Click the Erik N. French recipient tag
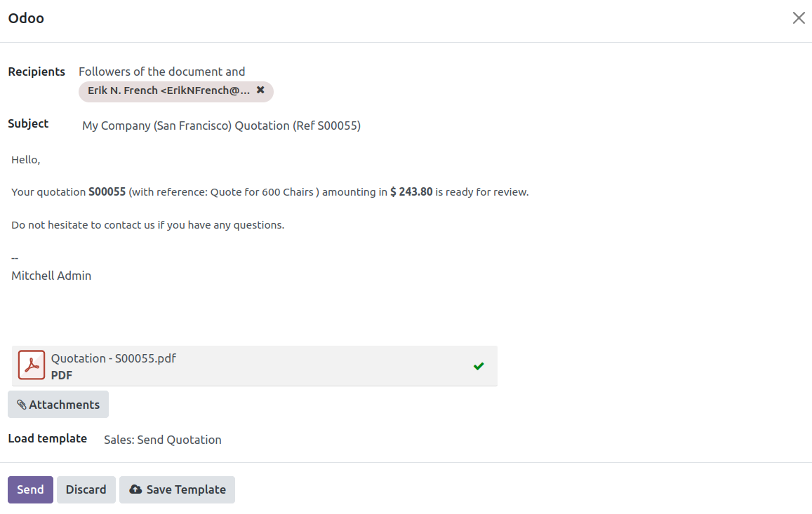This screenshot has width=812, height=514. pyautogui.click(x=169, y=90)
